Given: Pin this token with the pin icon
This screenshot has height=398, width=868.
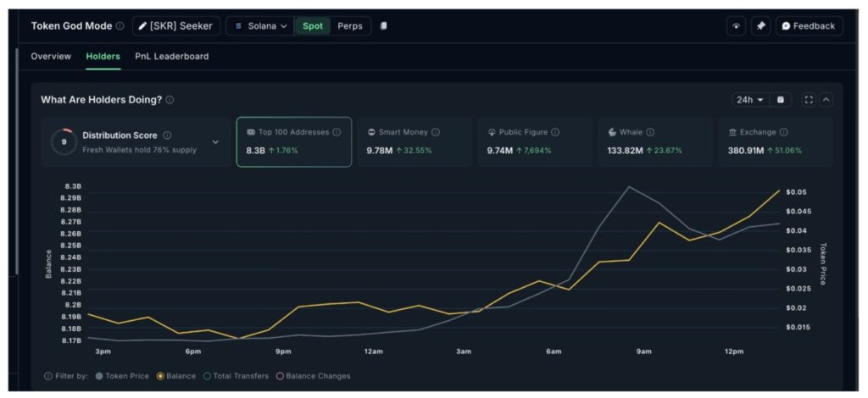Looking at the screenshot, I should tap(760, 26).
